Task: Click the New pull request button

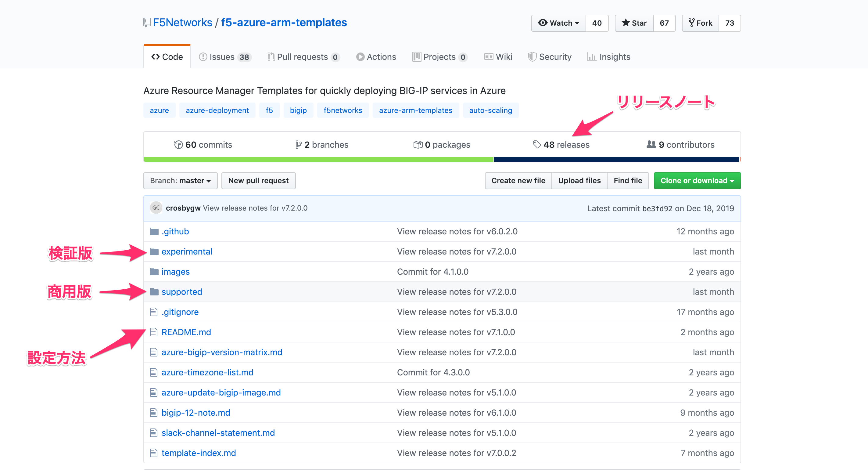Action: tap(258, 181)
